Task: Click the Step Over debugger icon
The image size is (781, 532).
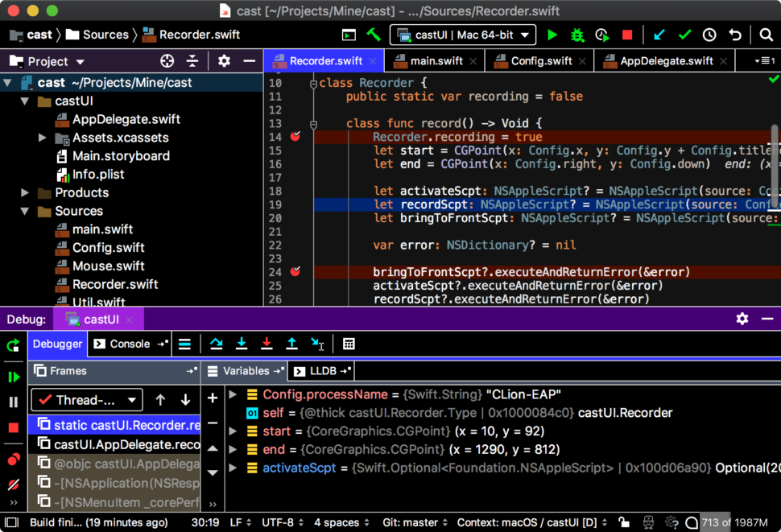Action: tap(216, 344)
